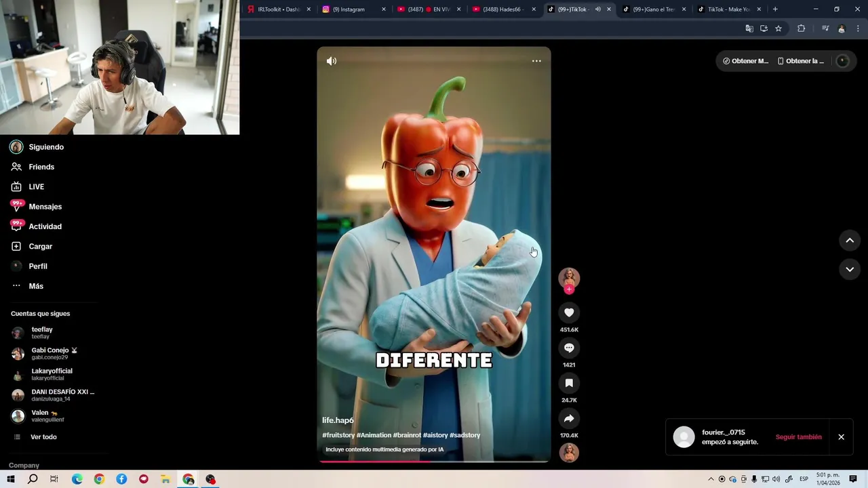Screen dimensions: 868x488
Task: Save the video using the bookmark icon
Action: 569,383
